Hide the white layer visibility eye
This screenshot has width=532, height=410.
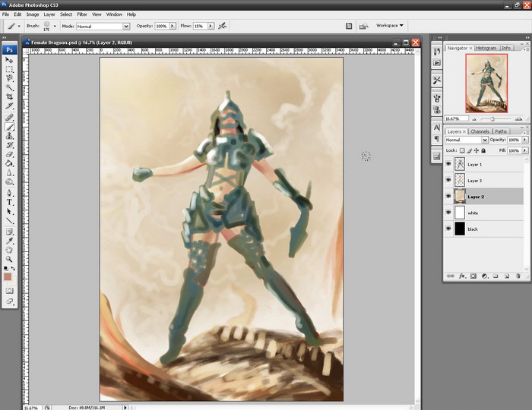(x=448, y=213)
